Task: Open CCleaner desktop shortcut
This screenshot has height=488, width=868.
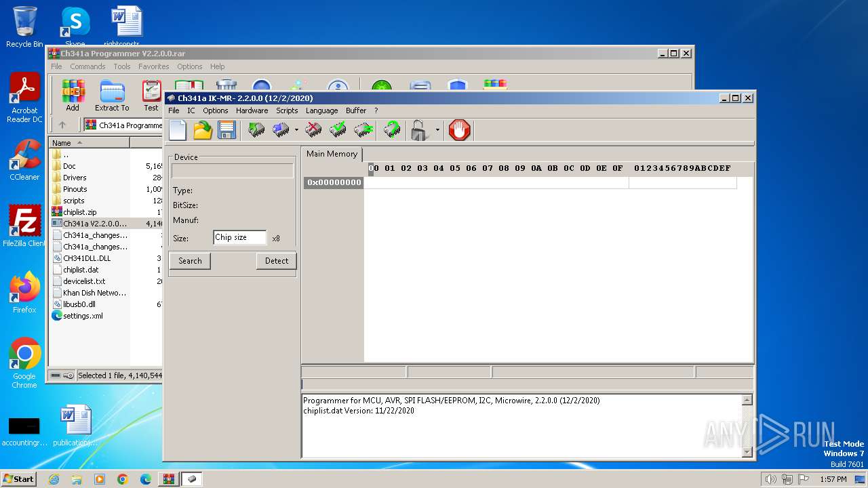Action: [x=24, y=160]
